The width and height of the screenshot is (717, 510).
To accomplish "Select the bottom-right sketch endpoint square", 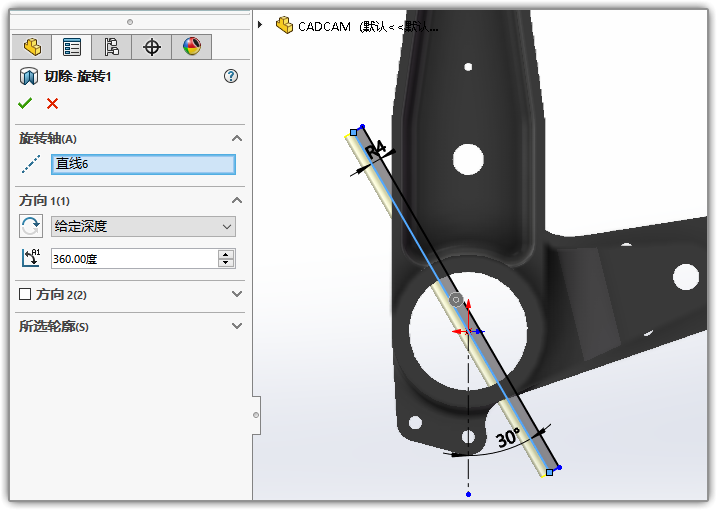I will tap(550, 472).
